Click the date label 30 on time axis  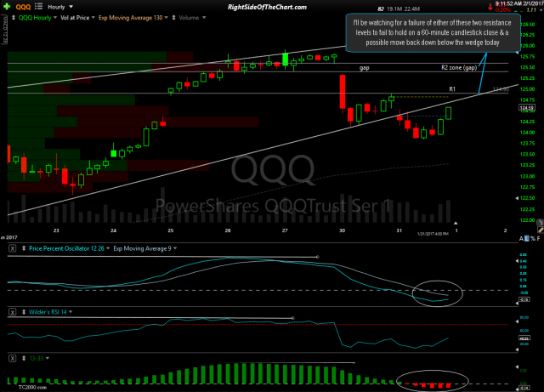pyautogui.click(x=342, y=230)
